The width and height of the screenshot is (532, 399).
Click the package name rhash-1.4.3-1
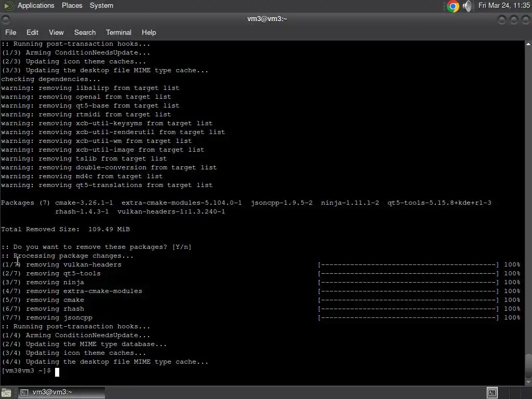pos(82,212)
